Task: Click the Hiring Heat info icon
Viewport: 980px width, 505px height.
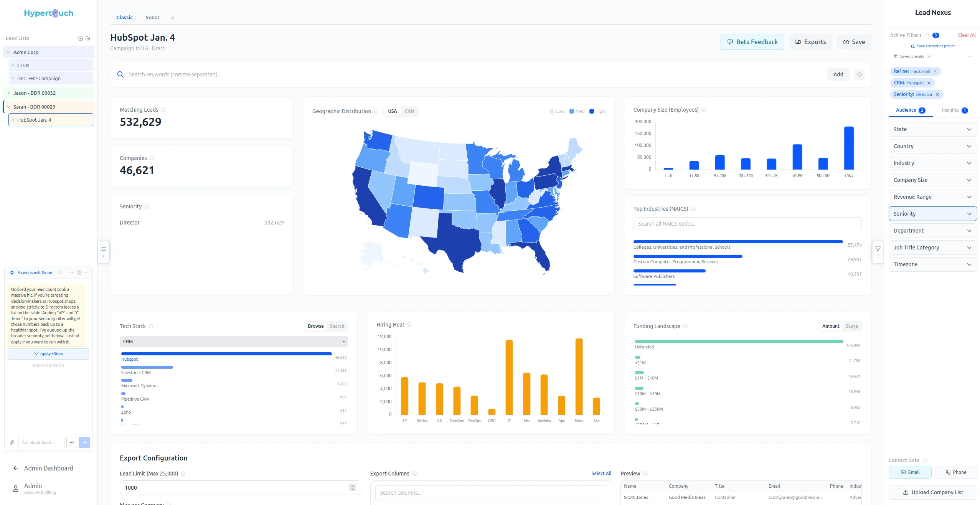Action: coord(409,325)
